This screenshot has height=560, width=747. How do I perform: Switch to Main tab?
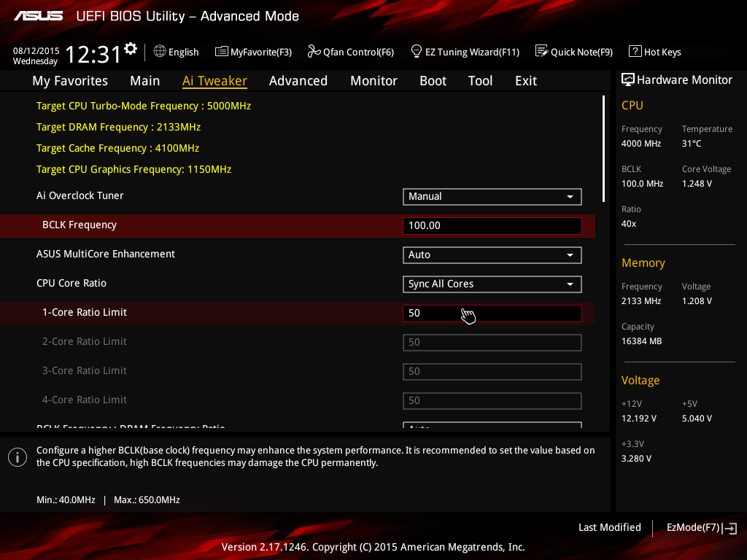(x=145, y=81)
